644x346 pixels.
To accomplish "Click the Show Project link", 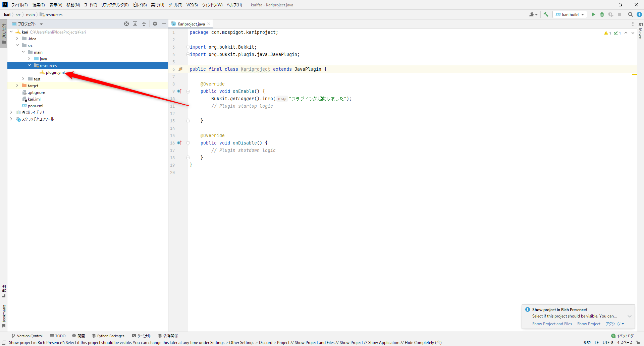I will [x=589, y=324].
